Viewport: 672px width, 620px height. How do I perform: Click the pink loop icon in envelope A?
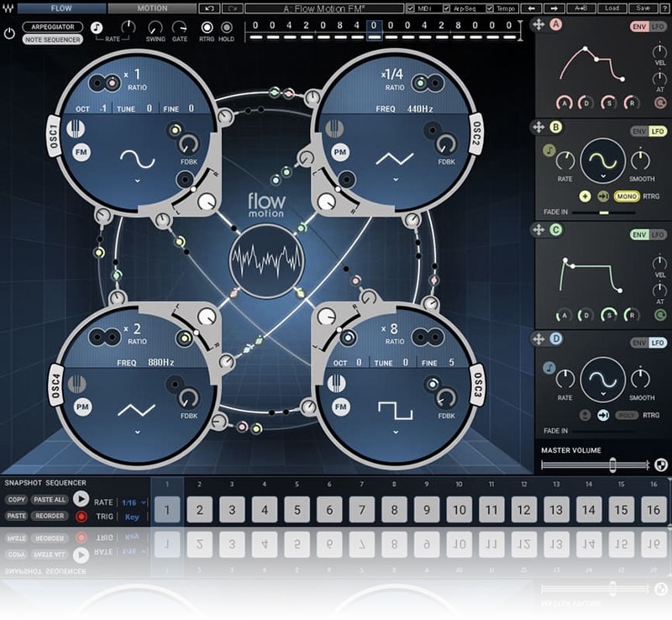coord(660,102)
